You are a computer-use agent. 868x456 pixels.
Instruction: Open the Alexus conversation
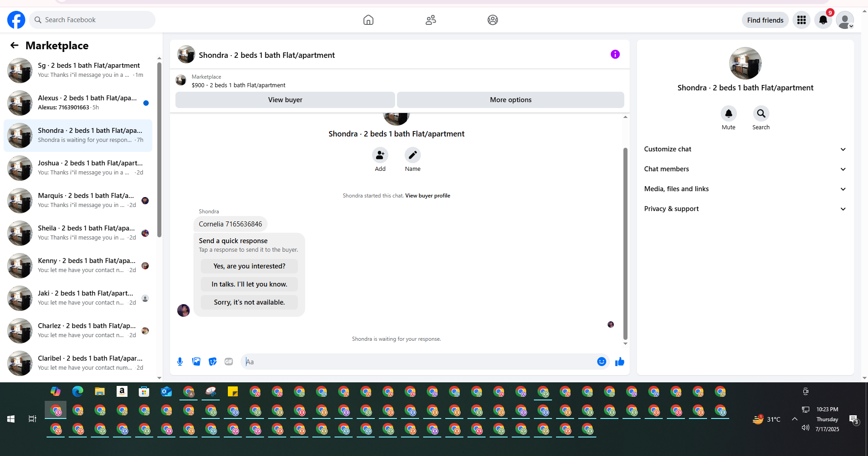click(x=78, y=103)
